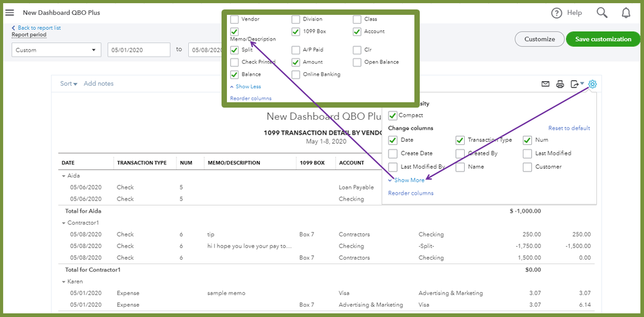Check the Vendor checkbox in inset
Image resolution: width=644 pixels, height=317 pixels.
pyautogui.click(x=234, y=19)
